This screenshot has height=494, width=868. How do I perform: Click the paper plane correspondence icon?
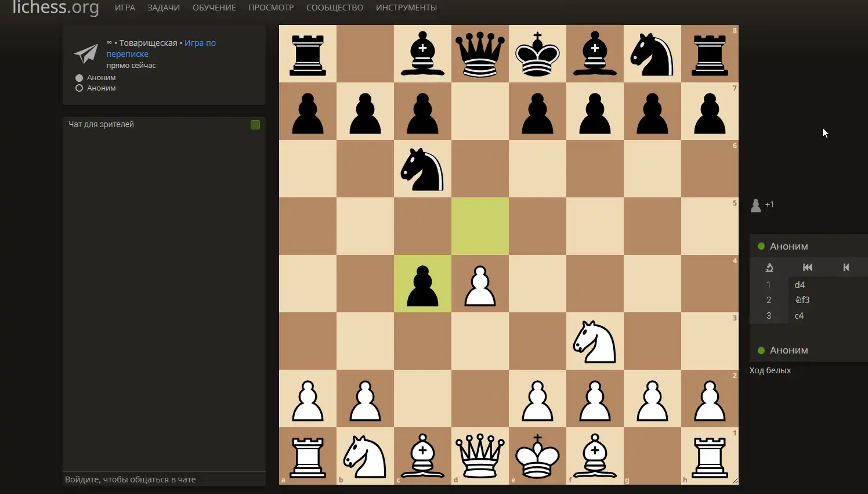coord(86,54)
